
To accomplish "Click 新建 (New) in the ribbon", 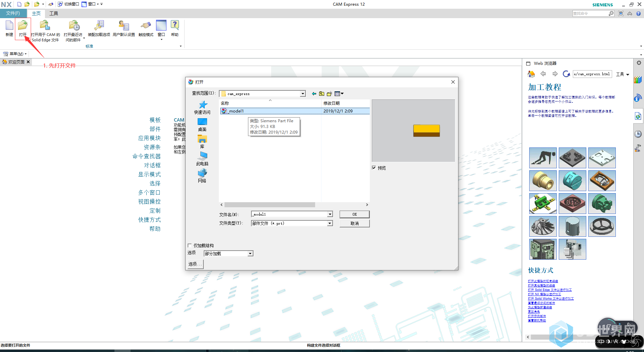I will (x=9, y=28).
